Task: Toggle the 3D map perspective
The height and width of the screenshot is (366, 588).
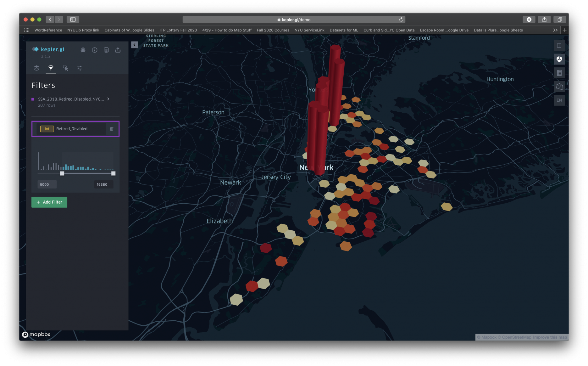Action: [x=559, y=59]
